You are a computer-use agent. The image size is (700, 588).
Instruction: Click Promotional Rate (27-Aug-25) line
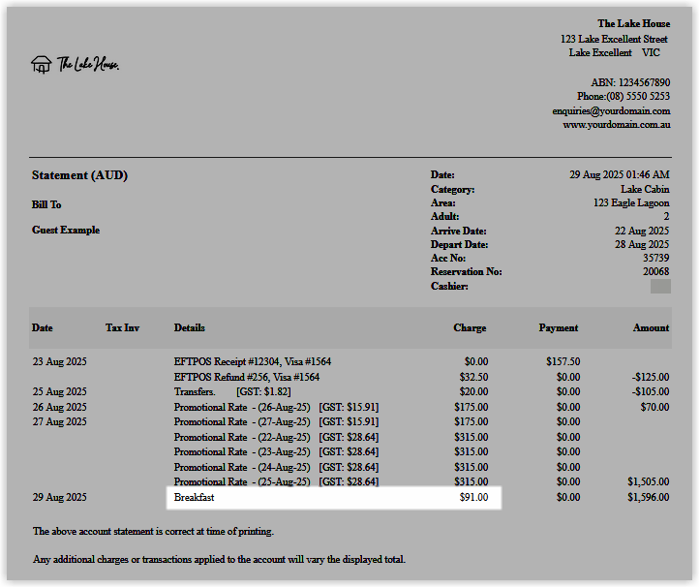pos(276,421)
